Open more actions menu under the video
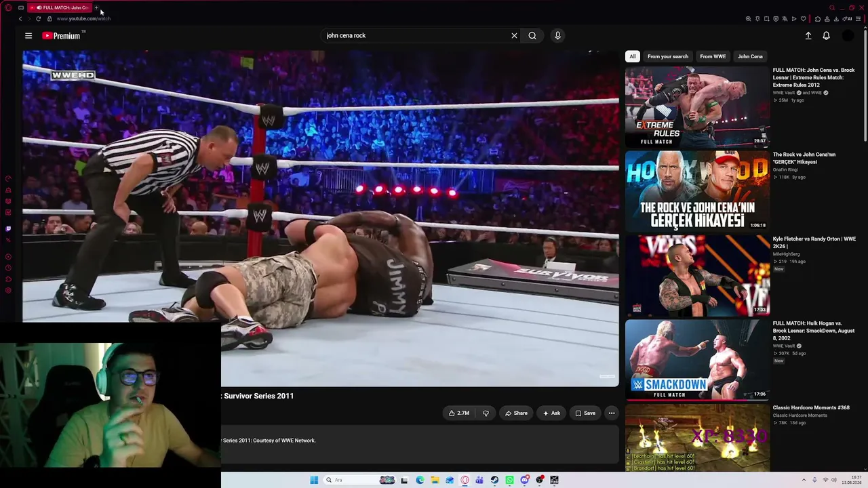 coord(611,413)
